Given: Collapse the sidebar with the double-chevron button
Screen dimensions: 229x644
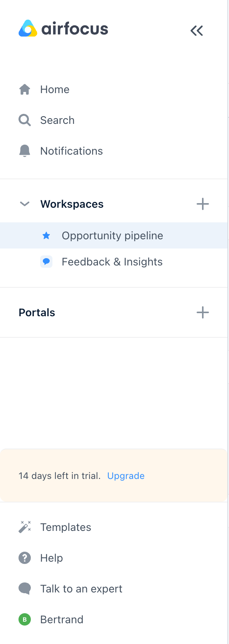Looking at the screenshot, I should 197,30.
